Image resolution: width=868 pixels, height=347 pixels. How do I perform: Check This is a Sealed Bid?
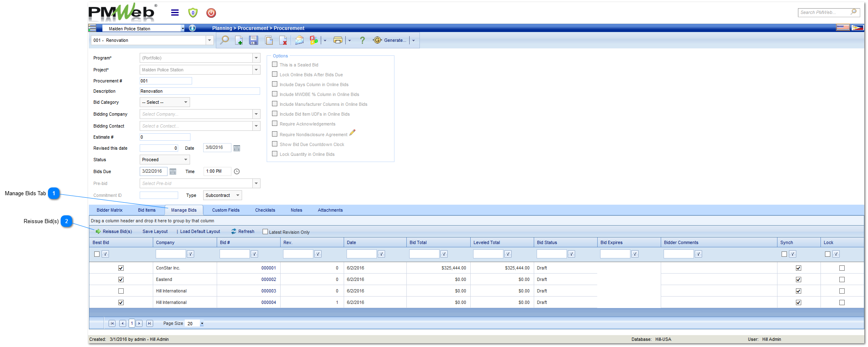(275, 64)
